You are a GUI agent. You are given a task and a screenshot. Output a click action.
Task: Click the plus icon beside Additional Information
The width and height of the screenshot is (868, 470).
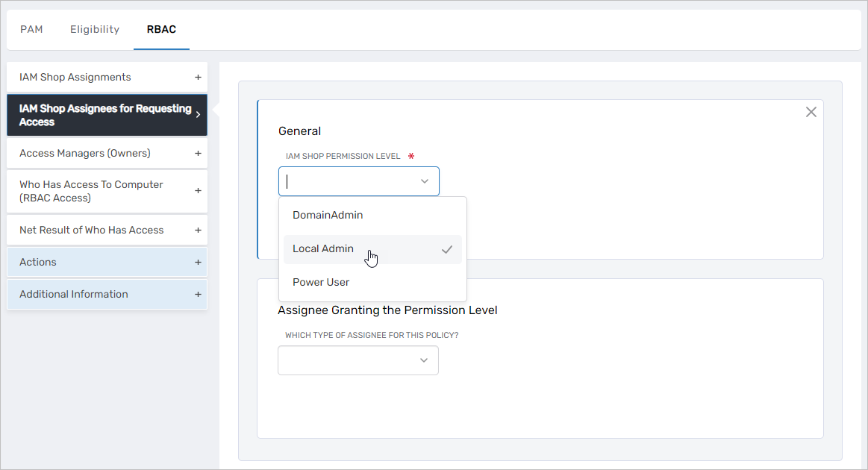[198, 294]
